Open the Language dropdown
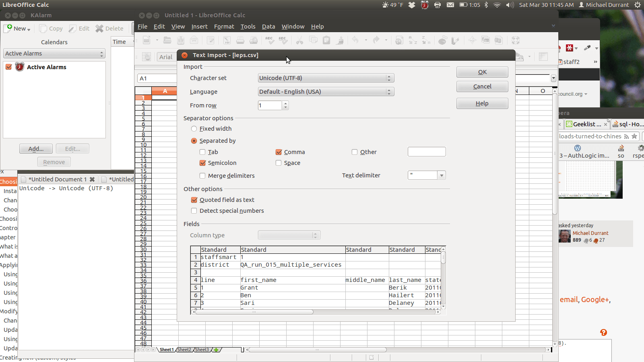644x362 pixels. coord(326,92)
